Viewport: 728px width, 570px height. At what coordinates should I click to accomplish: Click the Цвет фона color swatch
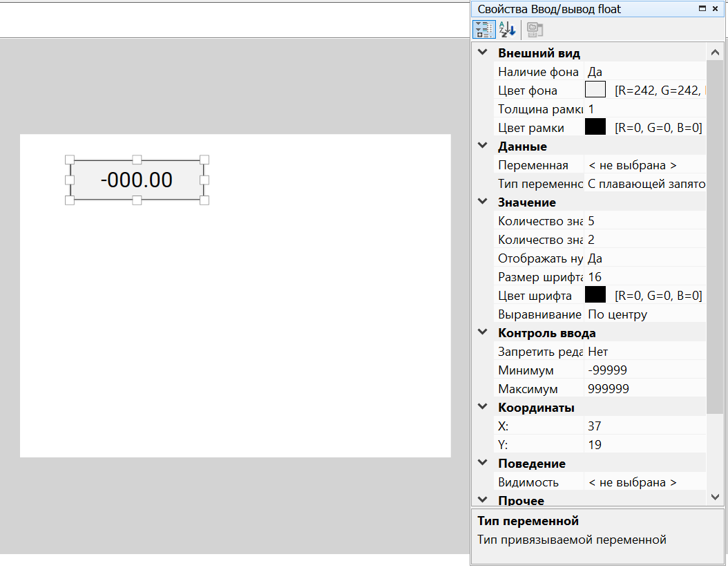(x=595, y=90)
